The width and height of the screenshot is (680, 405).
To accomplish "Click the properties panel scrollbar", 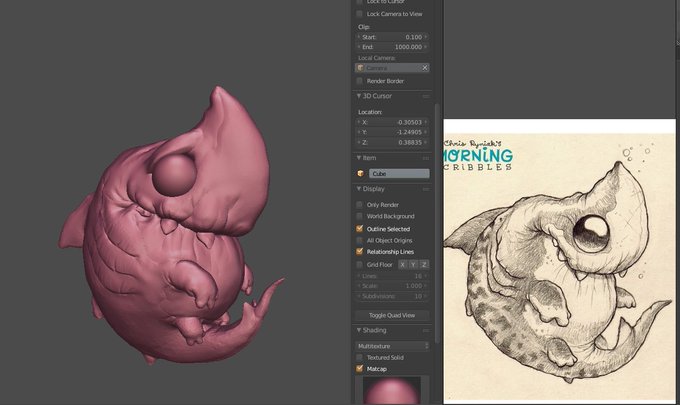I will (x=437, y=223).
